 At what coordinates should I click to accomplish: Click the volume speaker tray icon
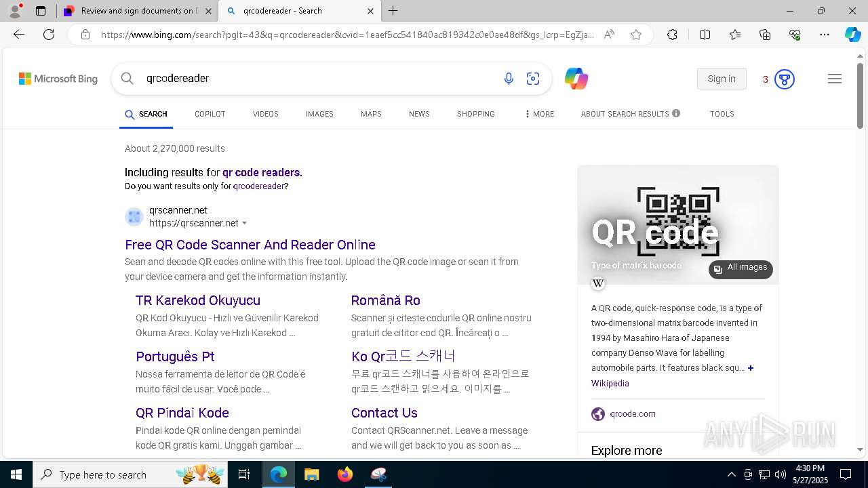pyautogui.click(x=781, y=474)
